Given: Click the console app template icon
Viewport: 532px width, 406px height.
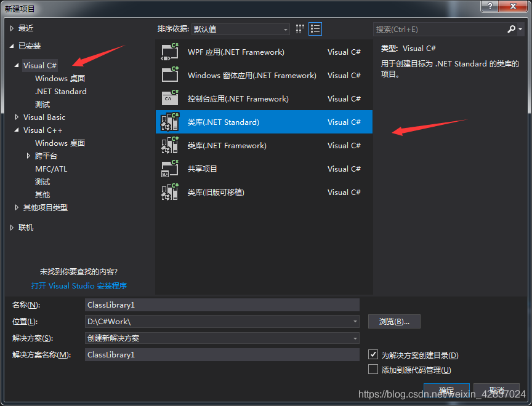Looking at the screenshot, I should click(170, 98).
